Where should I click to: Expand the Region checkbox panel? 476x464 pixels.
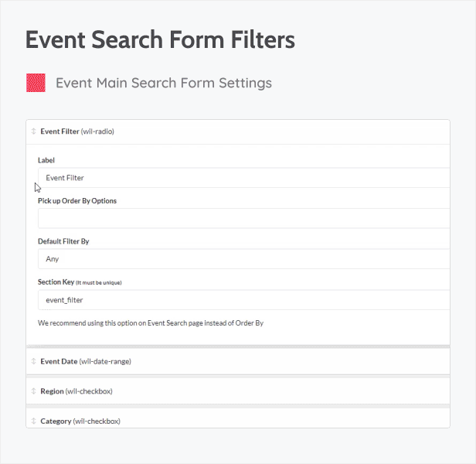coord(232,391)
